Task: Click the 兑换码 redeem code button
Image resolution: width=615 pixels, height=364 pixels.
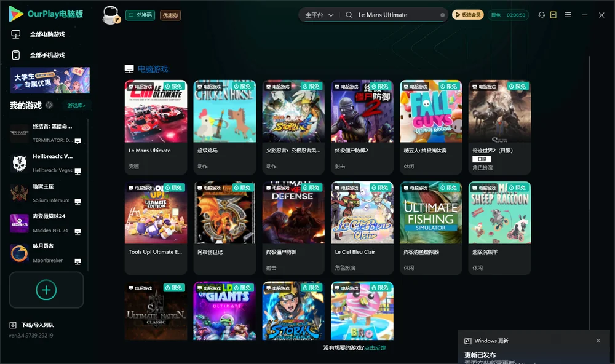Action: coord(140,15)
